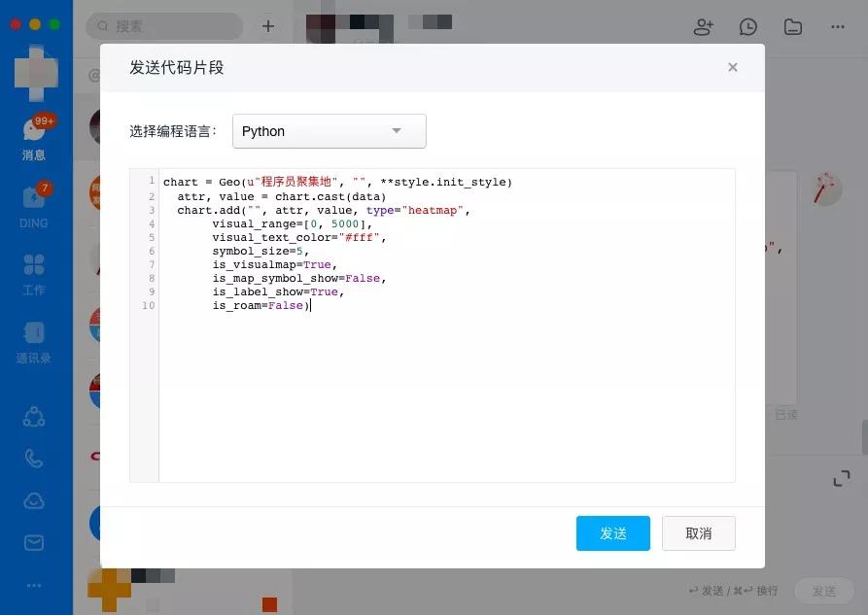Open the more options menu in top bar

coord(836,26)
